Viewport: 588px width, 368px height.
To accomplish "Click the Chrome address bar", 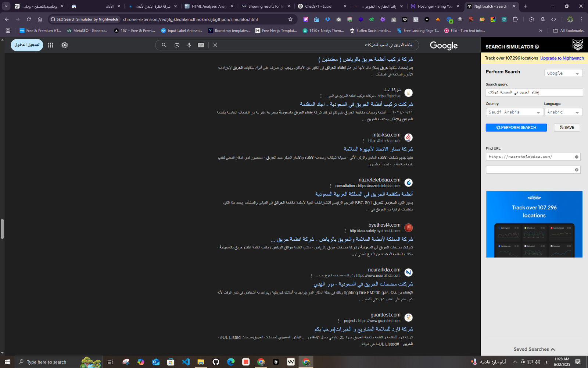I will pos(203,19).
